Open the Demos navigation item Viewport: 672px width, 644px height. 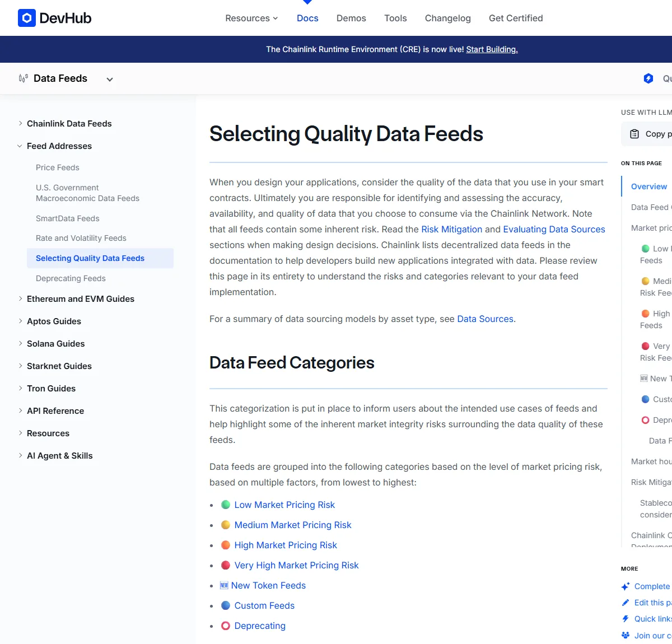[351, 18]
